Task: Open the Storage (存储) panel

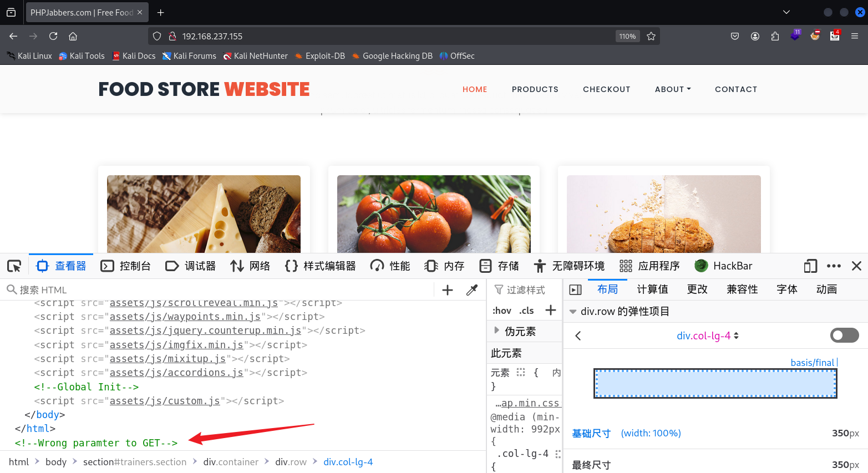Action: (x=499, y=266)
